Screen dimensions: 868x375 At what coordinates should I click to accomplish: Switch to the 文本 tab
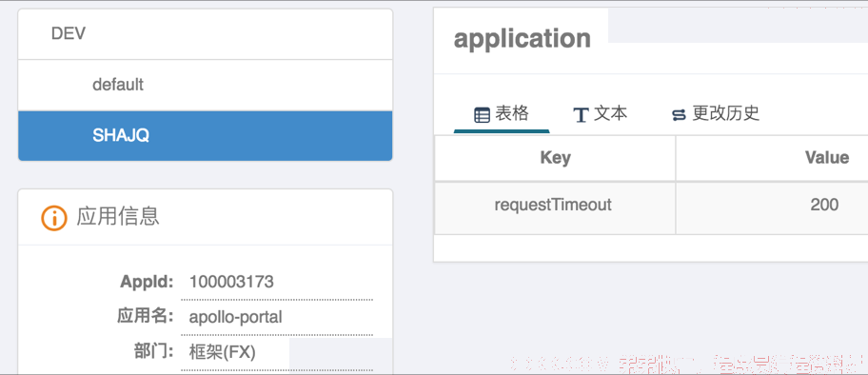point(600,114)
